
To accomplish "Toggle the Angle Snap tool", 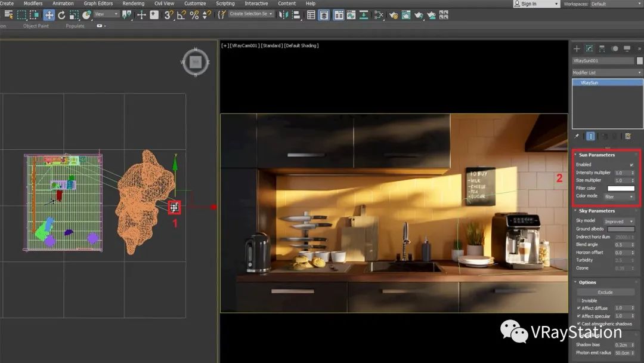I will click(181, 15).
